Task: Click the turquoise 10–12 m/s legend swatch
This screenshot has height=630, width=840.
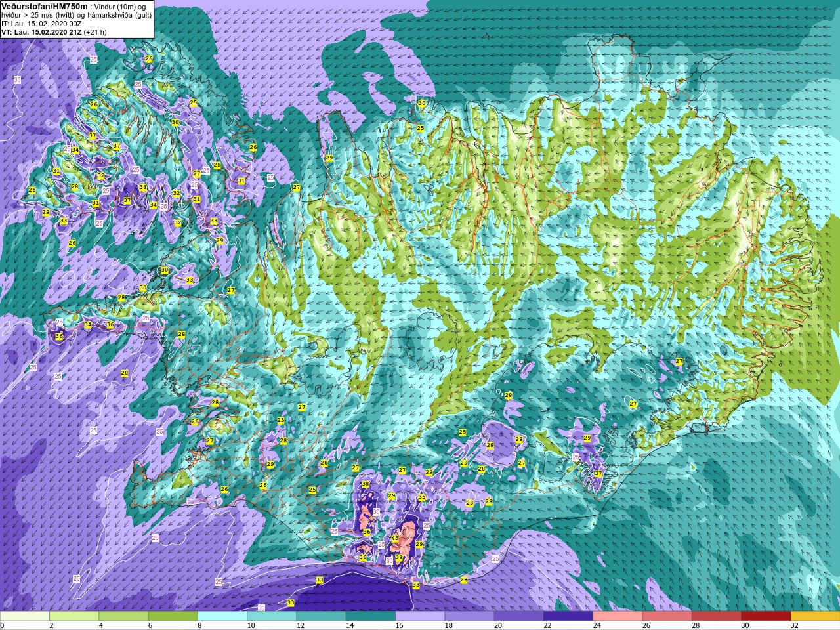Action: click(x=272, y=616)
